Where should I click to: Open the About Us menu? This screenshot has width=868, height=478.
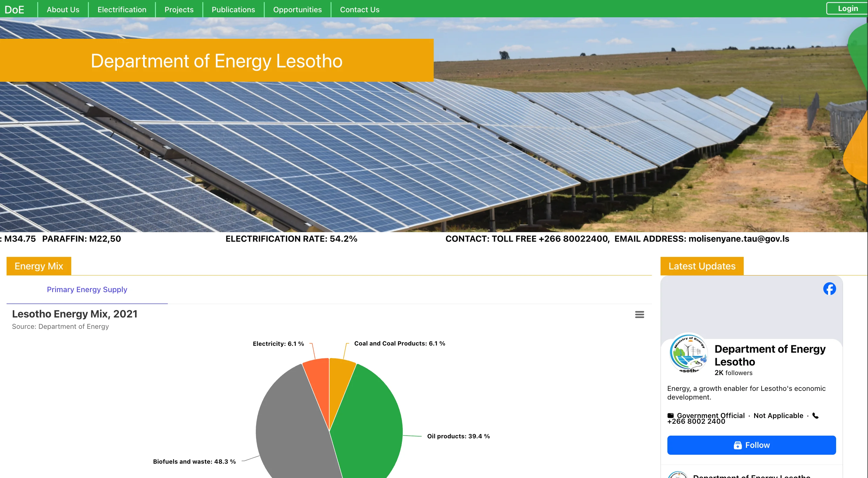(x=63, y=10)
